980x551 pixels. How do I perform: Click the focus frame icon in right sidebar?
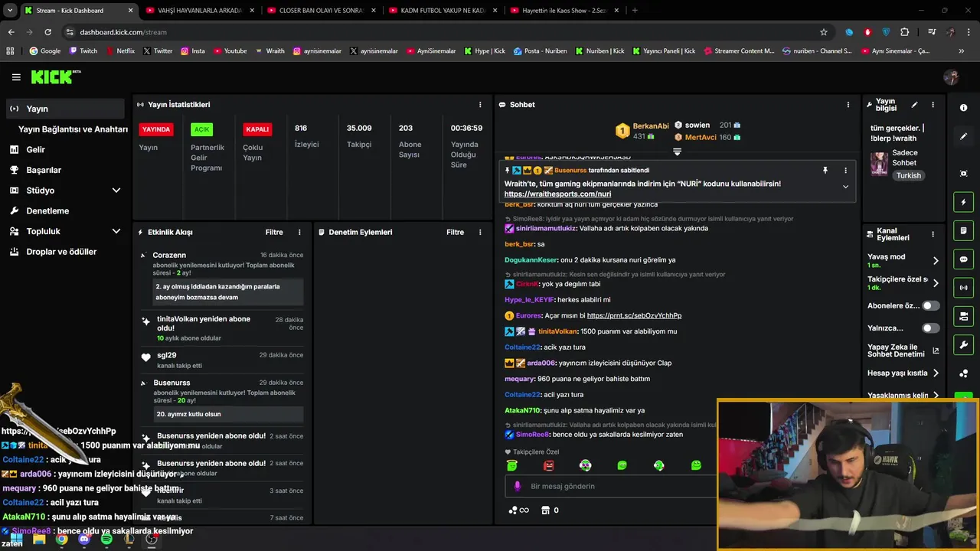click(963, 174)
